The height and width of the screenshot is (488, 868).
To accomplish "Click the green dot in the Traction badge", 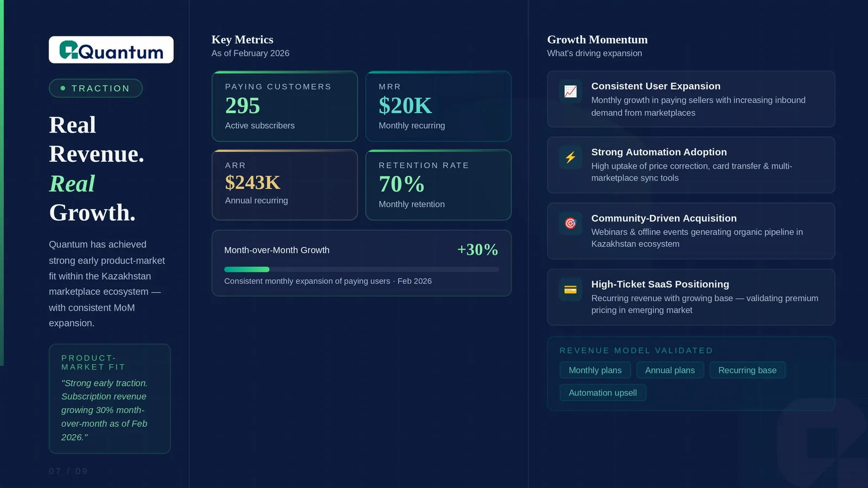I will (x=63, y=88).
